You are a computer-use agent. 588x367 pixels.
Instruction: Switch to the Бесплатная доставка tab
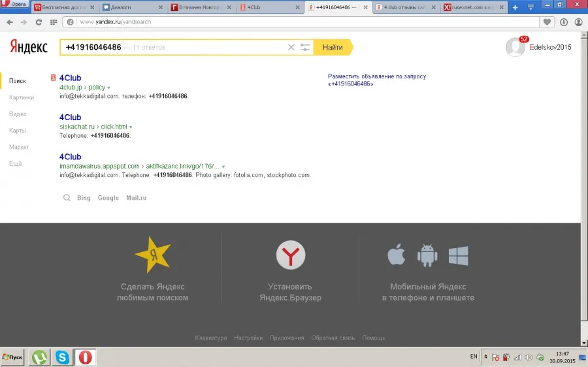(x=65, y=7)
